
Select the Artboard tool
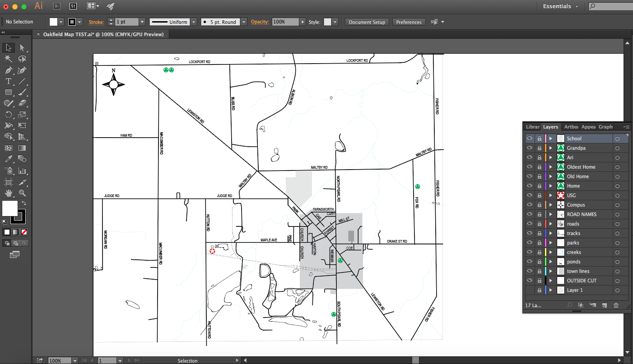coord(9,182)
